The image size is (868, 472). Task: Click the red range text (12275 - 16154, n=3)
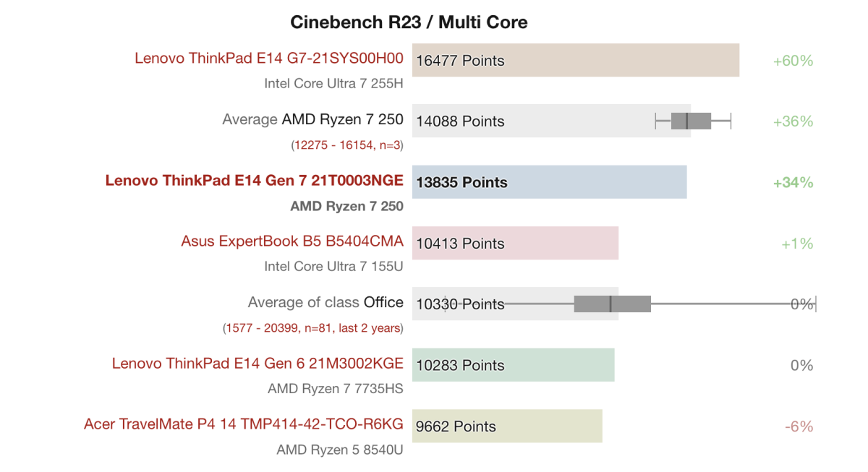coord(347,145)
